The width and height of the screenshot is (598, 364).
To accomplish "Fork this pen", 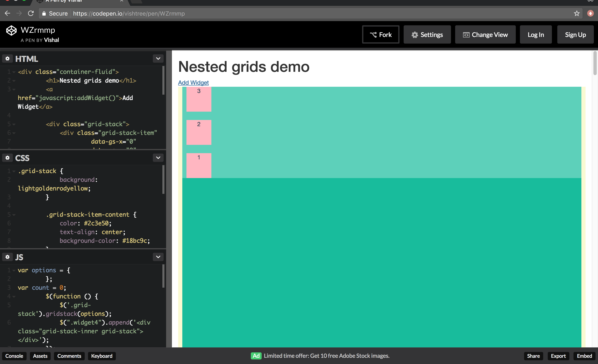I will tap(381, 35).
